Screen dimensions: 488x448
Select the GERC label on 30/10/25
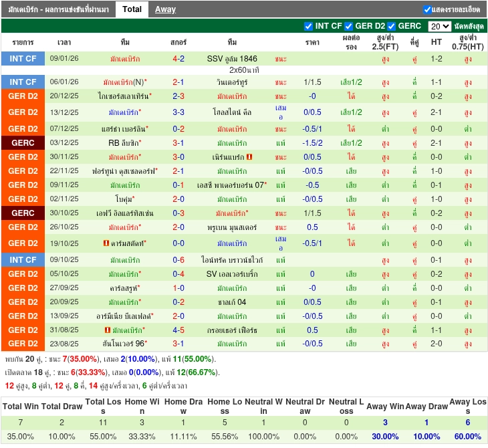click(x=23, y=213)
